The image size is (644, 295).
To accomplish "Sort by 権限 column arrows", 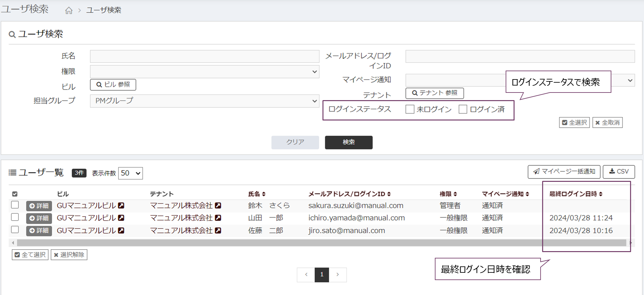I will [x=455, y=194].
